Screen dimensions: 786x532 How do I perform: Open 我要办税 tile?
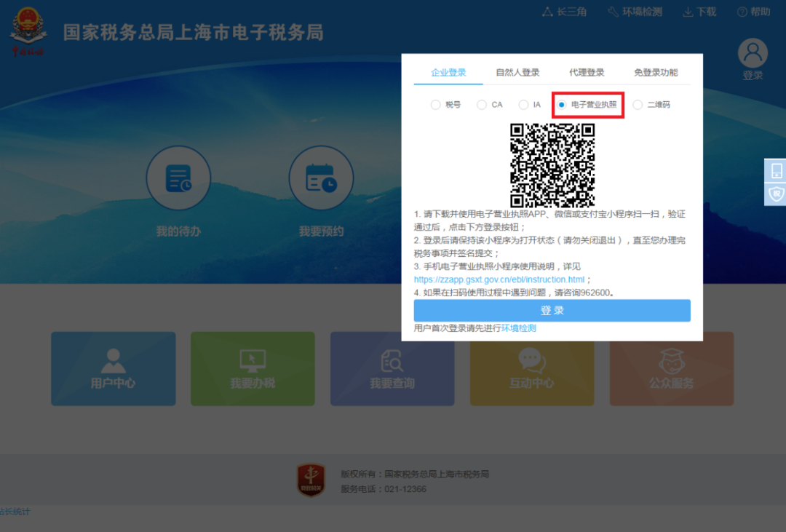coord(253,368)
